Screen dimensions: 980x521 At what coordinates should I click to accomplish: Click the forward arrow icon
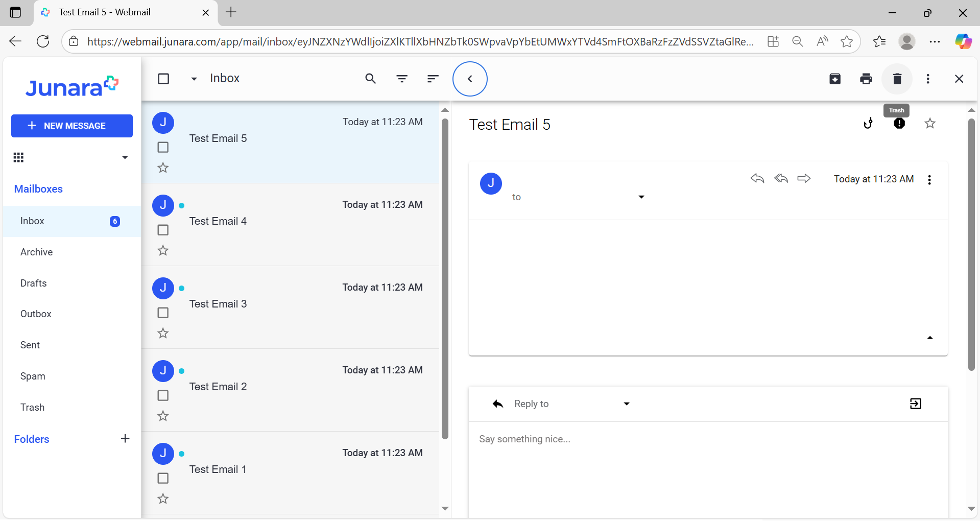point(804,178)
